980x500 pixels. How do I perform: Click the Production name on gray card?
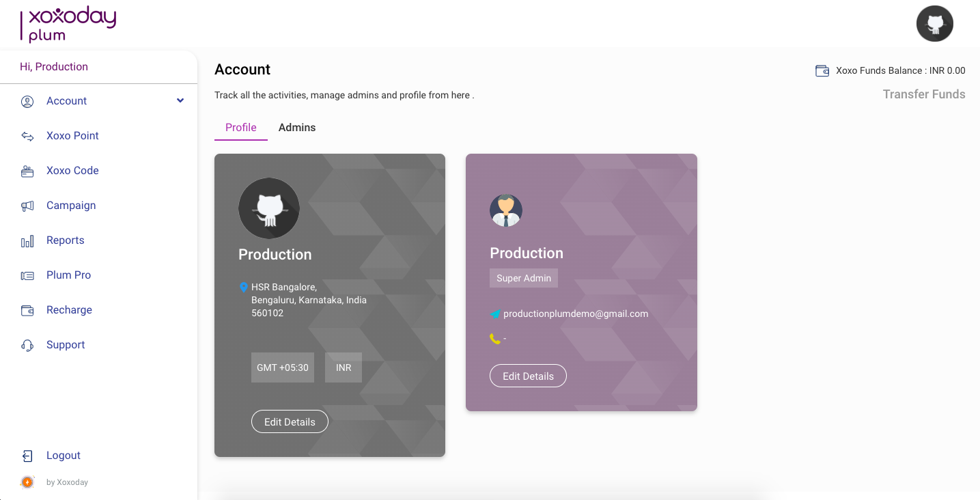(275, 255)
